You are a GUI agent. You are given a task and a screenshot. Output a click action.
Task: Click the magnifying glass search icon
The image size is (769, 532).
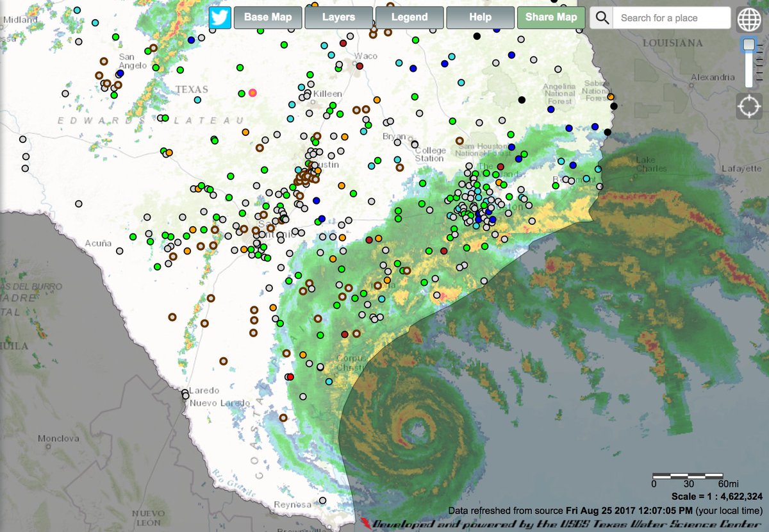(x=602, y=18)
